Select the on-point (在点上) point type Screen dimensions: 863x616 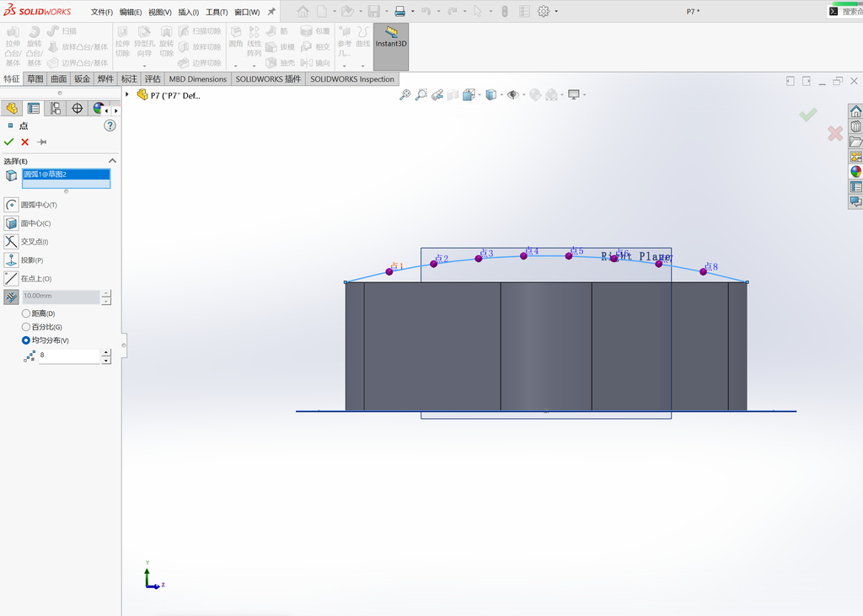[11, 279]
